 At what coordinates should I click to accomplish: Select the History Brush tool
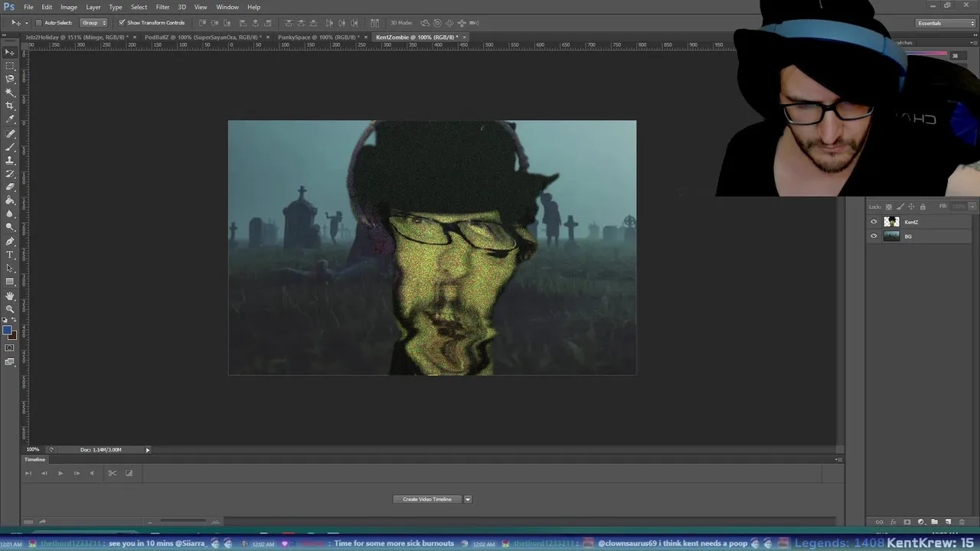pos(10,174)
